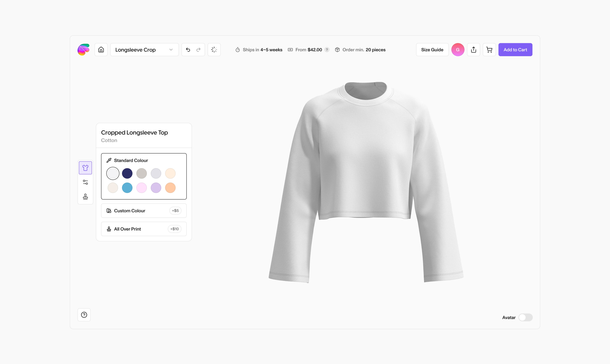Select the white standard colour swatch
This screenshot has height=364, width=610.
tap(113, 173)
